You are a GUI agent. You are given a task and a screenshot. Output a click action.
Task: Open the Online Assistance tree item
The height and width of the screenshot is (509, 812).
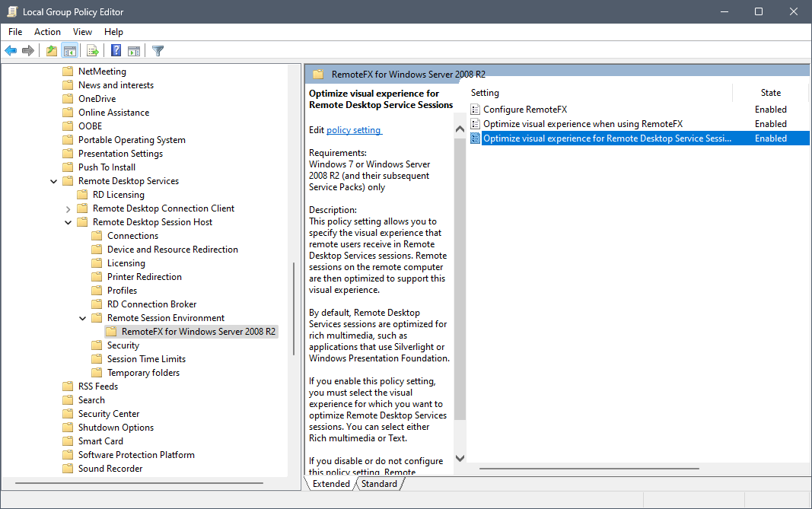pos(113,113)
